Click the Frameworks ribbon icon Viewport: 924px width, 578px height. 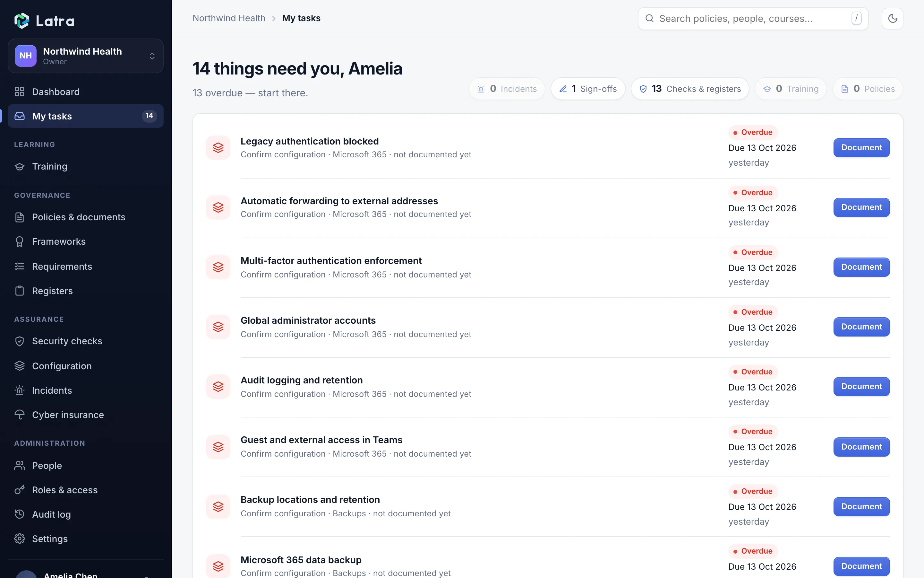pyautogui.click(x=20, y=241)
